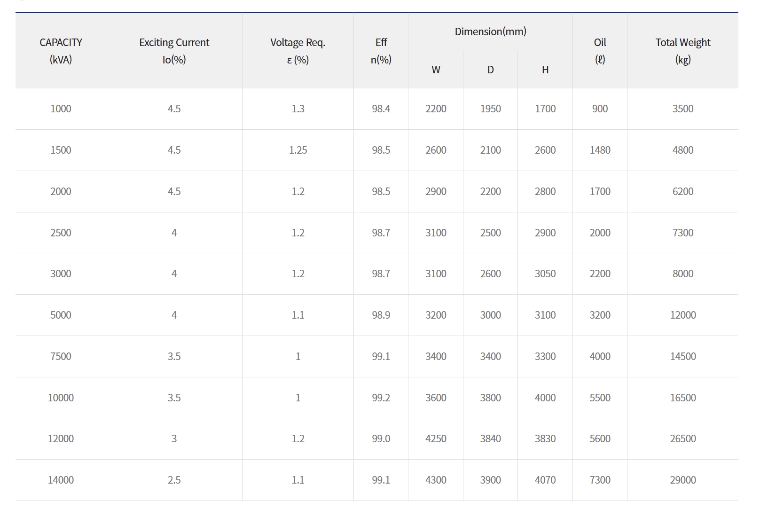Click the 1000 kVA capacity cell
This screenshot has height=532, width=760.
coord(61,109)
